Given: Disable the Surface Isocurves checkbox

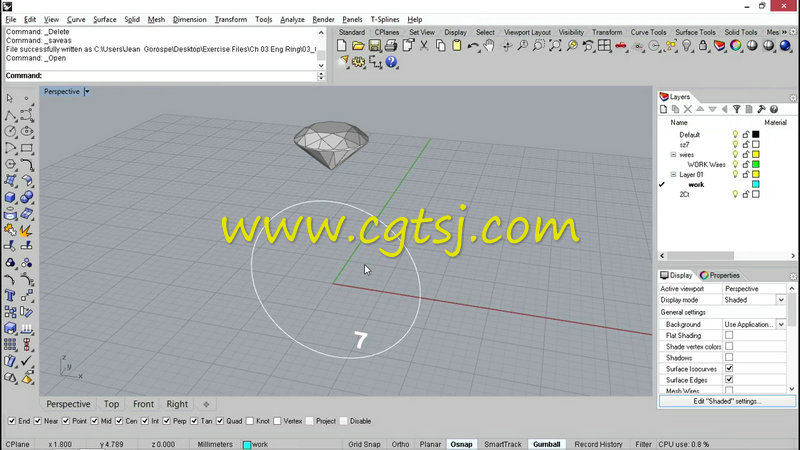Looking at the screenshot, I should (729, 368).
